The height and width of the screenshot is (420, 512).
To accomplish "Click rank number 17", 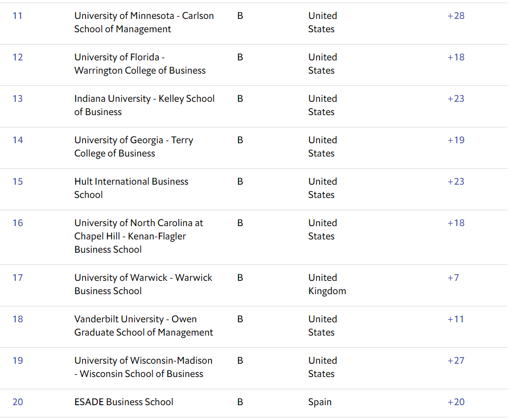I will 17,278.
